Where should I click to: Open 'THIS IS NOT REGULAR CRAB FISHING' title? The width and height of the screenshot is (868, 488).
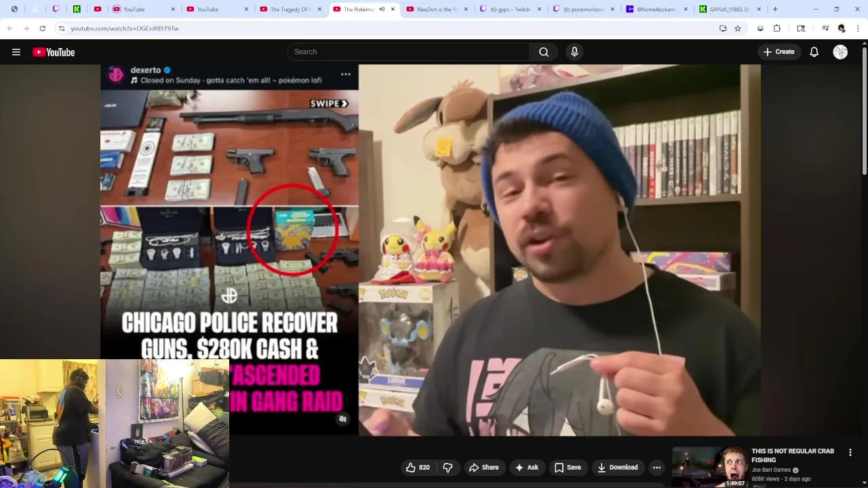[x=793, y=455]
